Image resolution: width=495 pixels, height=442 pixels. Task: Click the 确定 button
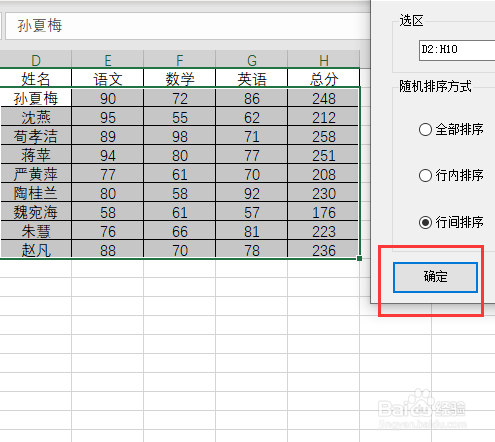[435, 277]
